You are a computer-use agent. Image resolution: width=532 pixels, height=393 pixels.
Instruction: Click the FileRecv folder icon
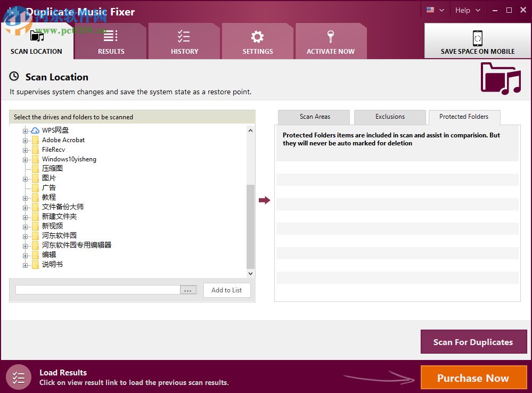[x=35, y=150]
